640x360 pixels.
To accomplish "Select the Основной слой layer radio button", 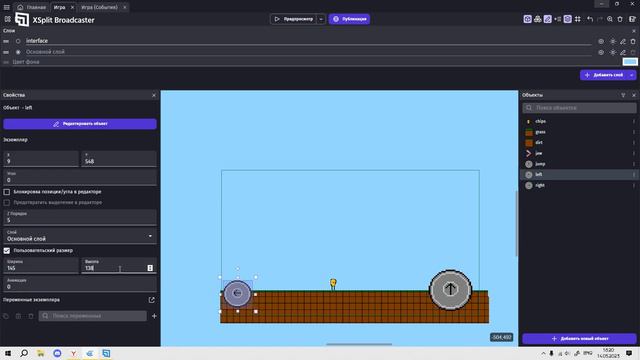I will (18, 52).
